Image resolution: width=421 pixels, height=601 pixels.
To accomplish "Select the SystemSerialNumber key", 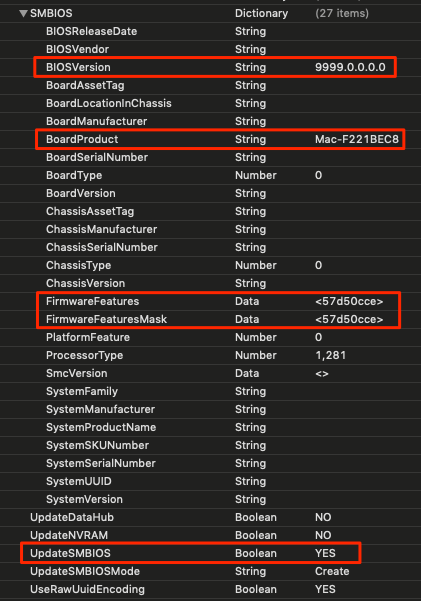I will tap(101, 464).
